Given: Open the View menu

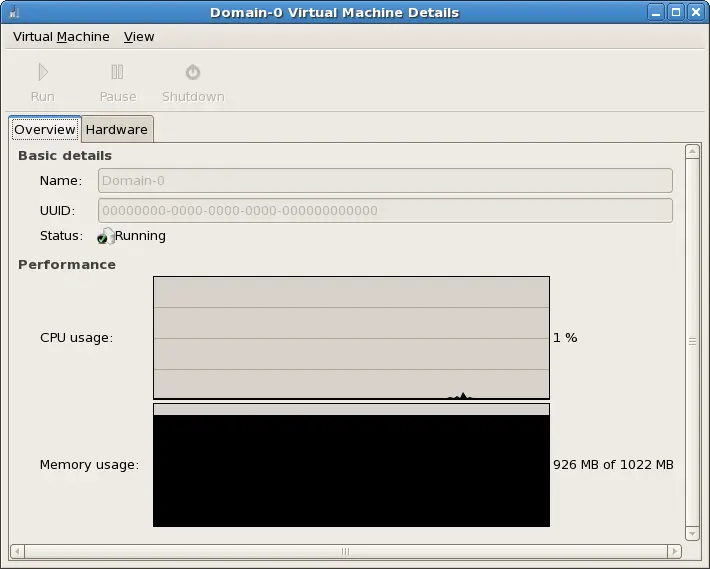Looking at the screenshot, I should click(139, 37).
